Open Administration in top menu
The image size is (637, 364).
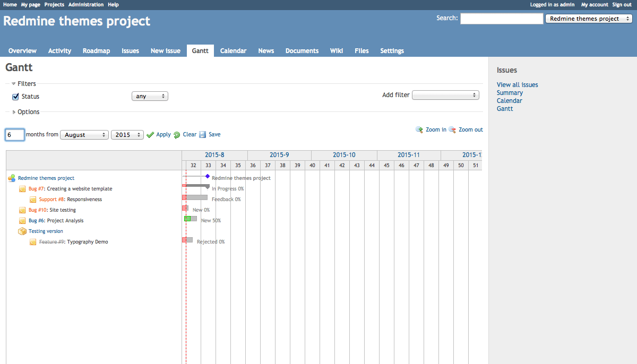(x=86, y=5)
